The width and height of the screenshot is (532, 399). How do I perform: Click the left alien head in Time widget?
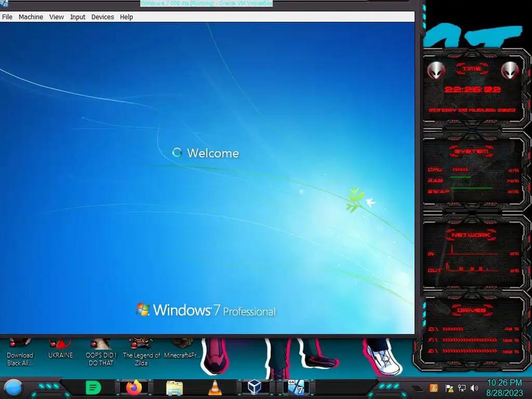[436, 70]
